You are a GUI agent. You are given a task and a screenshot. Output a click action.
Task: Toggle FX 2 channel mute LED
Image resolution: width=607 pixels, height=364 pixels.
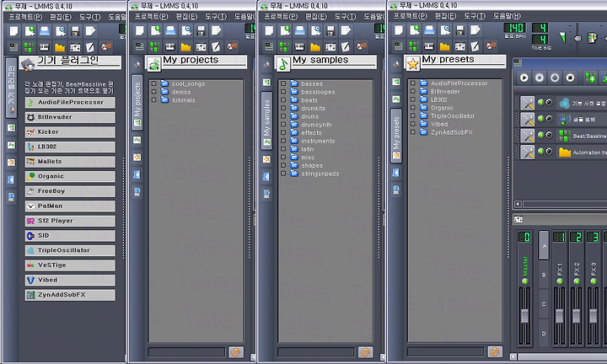point(577,281)
